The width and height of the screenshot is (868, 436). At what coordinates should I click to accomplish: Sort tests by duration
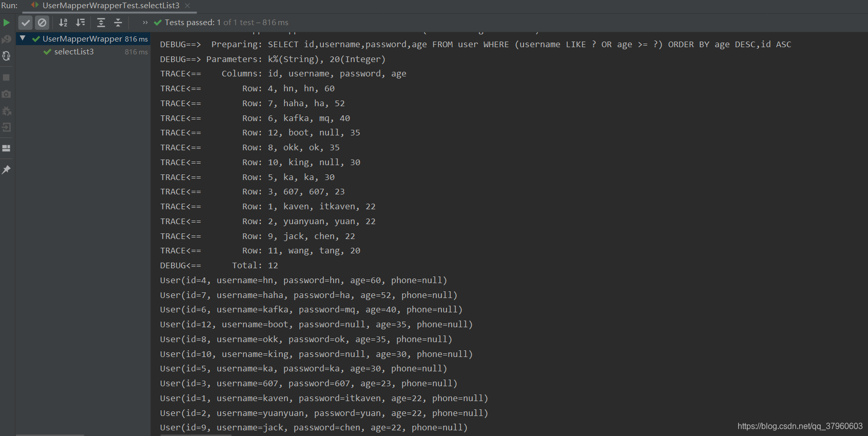click(x=81, y=23)
